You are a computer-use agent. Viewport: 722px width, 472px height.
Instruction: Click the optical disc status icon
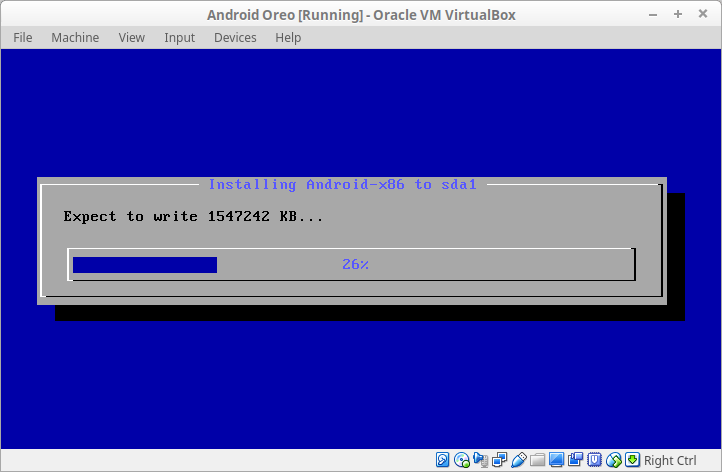[461, 460]
